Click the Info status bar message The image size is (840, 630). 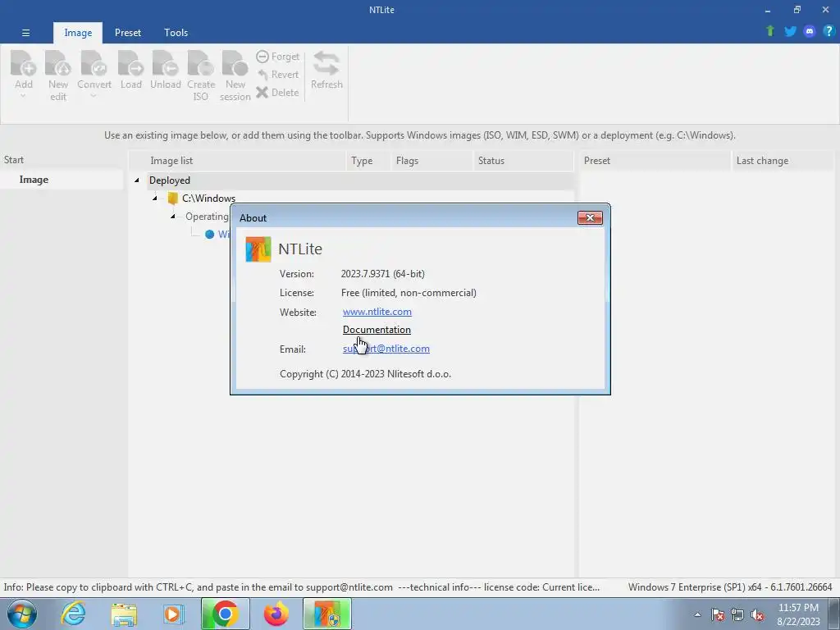pyautogui.click(x=302, y=587)
